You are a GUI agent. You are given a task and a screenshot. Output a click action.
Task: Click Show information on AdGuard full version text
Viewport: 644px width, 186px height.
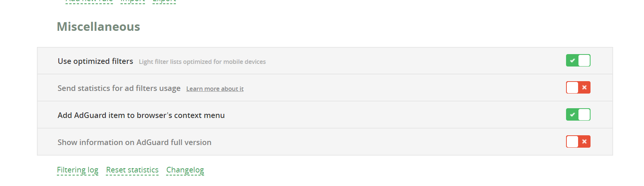pos(134,142)
